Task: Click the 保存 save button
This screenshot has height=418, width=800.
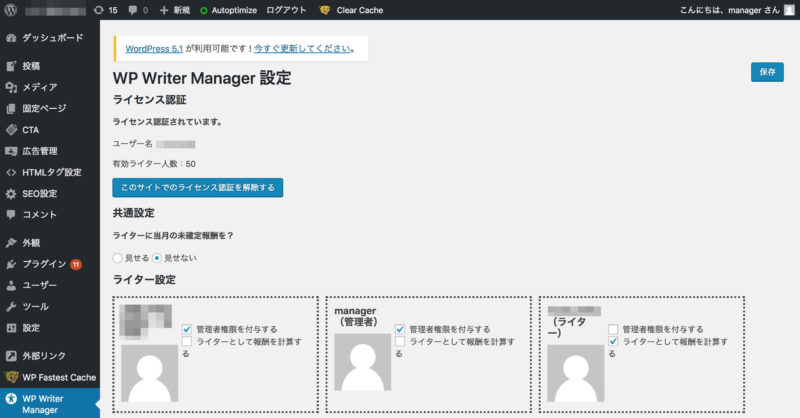Action: click(767, 72)
